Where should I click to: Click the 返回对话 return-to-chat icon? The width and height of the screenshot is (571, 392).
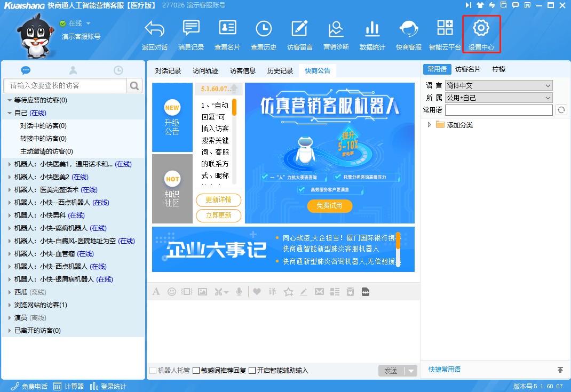click(x=154, y=33)
